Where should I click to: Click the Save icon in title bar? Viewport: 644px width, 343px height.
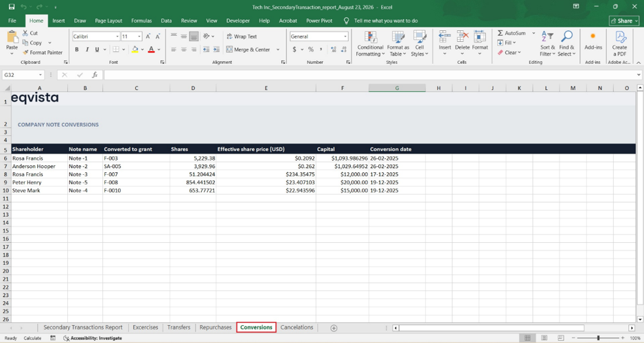coord(12,7)
